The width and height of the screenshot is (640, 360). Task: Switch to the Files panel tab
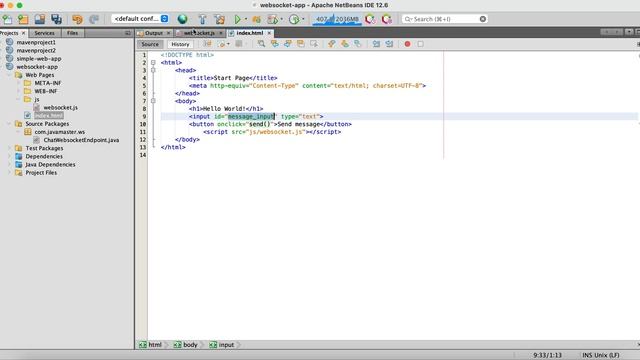(x=73, y=33)
